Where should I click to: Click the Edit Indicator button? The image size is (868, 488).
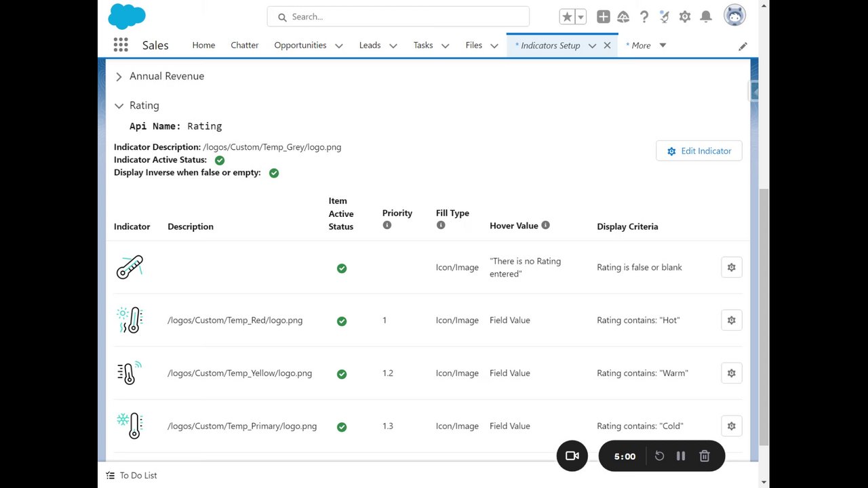pyautogui.click(x=698, y=151)
